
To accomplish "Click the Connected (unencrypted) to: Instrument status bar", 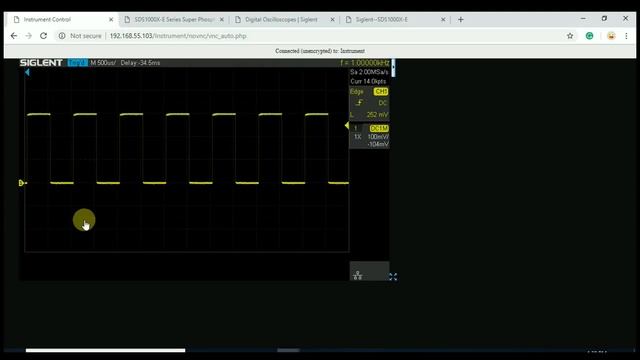I will (x=320, y=51).
